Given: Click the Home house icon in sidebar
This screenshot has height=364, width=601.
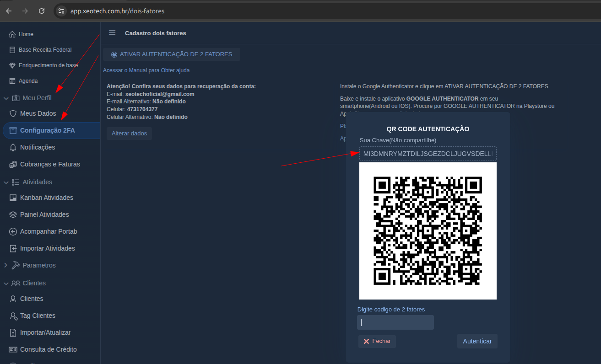Looking at the screenshot, I should [12, 34].
